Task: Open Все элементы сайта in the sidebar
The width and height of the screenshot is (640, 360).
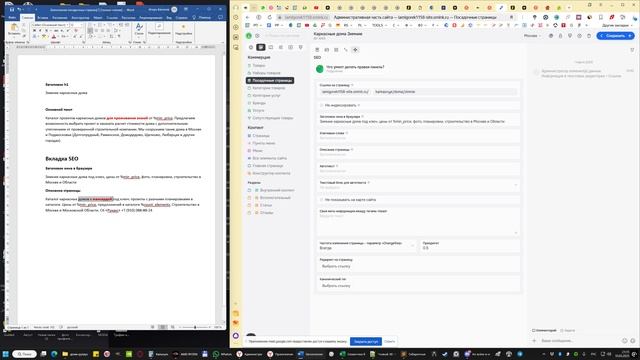Action: (269, 158)
